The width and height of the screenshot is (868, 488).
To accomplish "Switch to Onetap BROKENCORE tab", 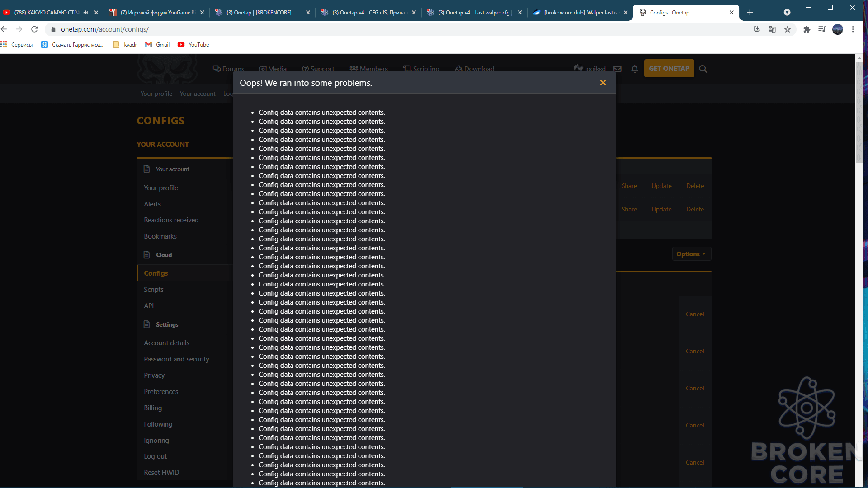I will pos(263,13).
